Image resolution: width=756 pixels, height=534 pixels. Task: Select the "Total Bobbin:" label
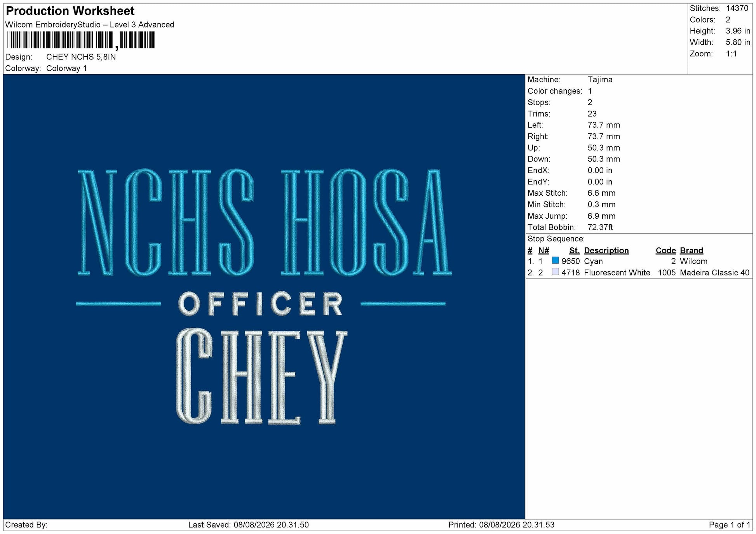coord(552,227)
